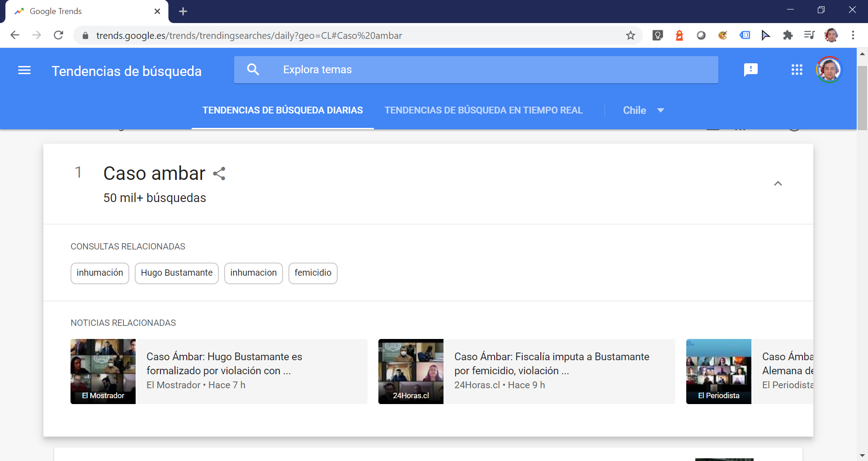Collapse the Caso ambar card

(778, 183)
